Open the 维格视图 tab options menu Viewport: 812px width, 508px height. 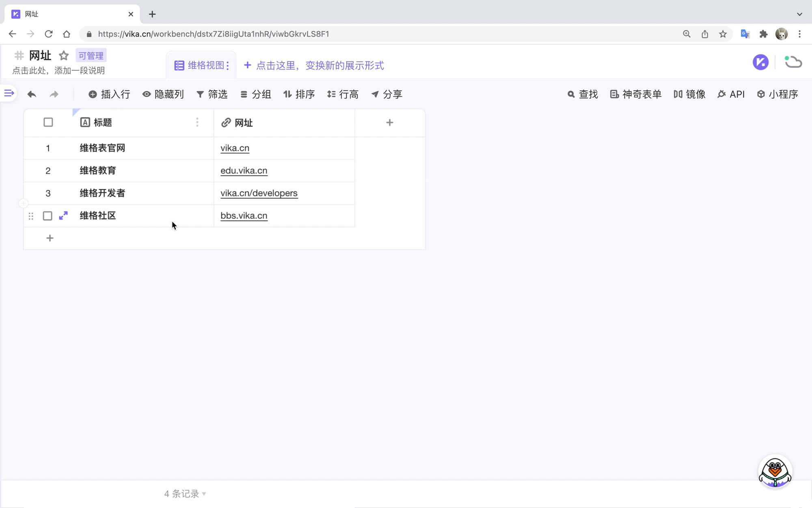[x=228, y=65]
